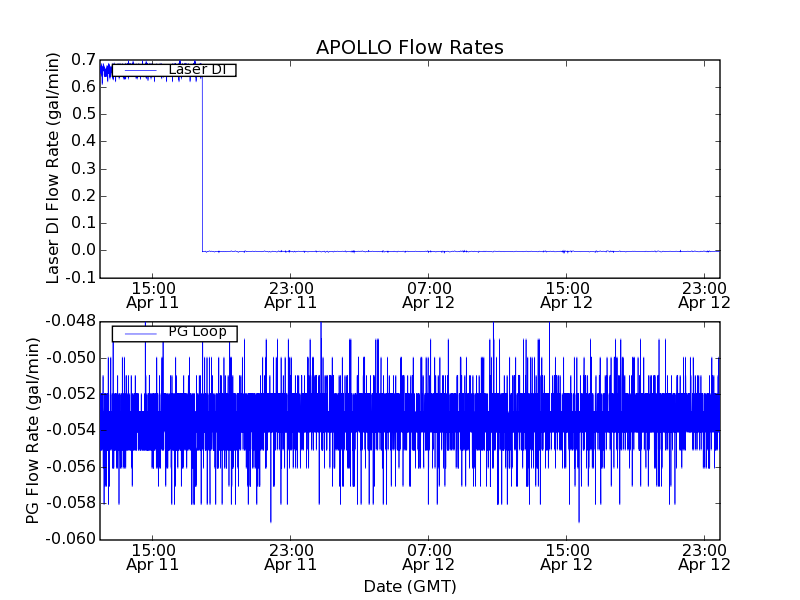Click the 0.7 tick label on top plot
Screen dimensions: 800x600
pos(84,60)
